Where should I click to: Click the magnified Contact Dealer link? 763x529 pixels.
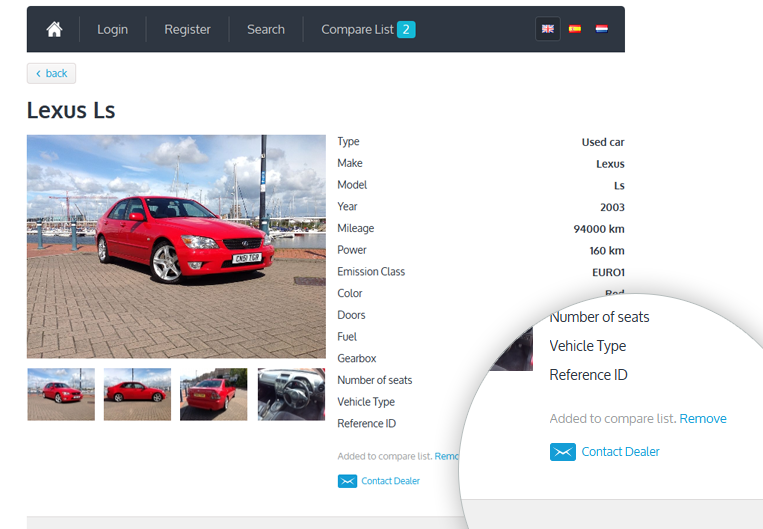tap(620, 452)
